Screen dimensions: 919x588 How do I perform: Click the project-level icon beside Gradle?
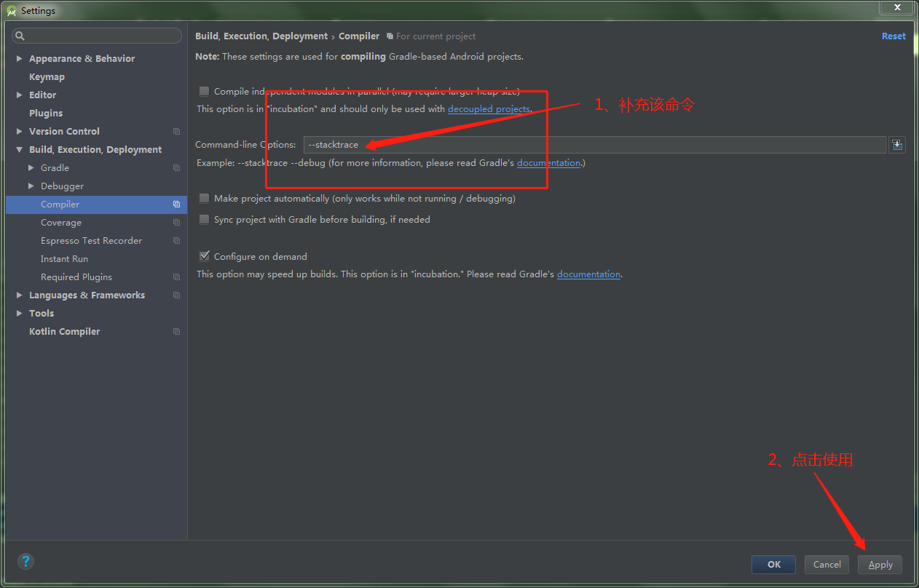click(x=176, y=168)
